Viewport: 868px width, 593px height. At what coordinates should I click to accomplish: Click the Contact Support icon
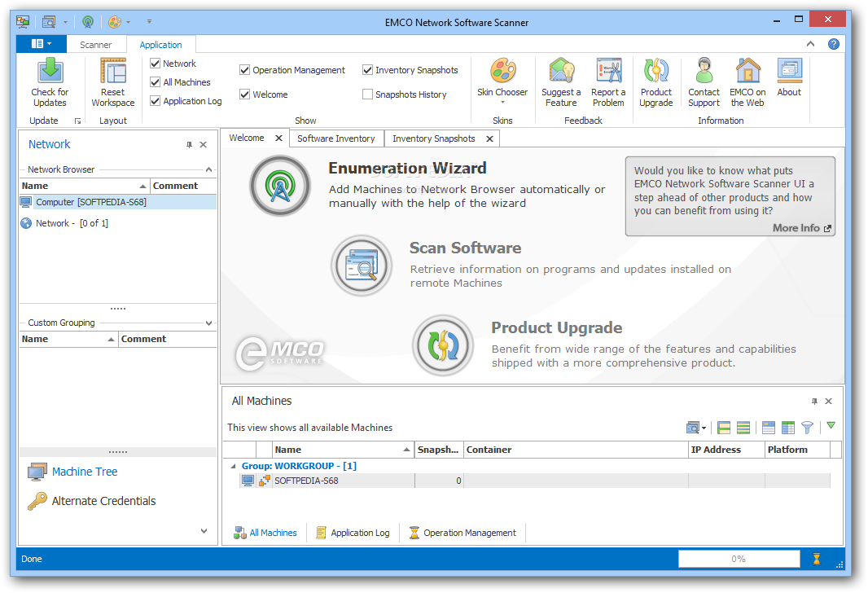tap(704, 71)
